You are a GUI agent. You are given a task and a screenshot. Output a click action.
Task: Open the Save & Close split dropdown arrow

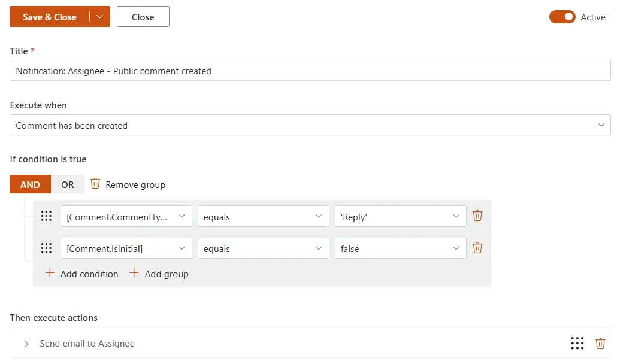click(99, 17)
